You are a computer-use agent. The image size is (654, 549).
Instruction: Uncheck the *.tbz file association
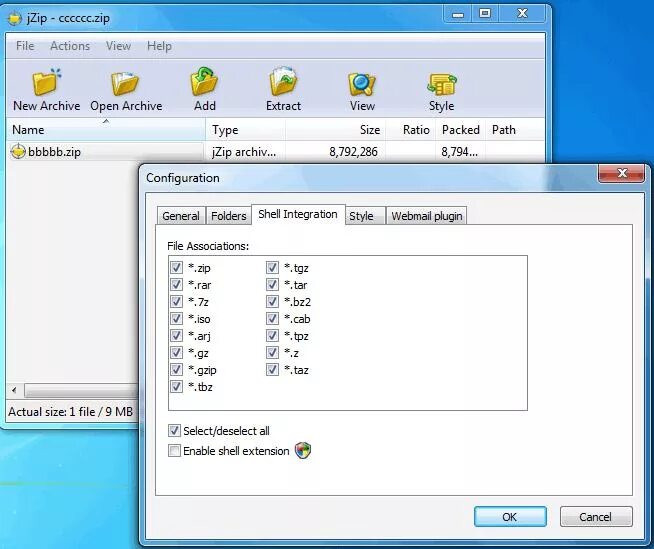tap(176, 386)
